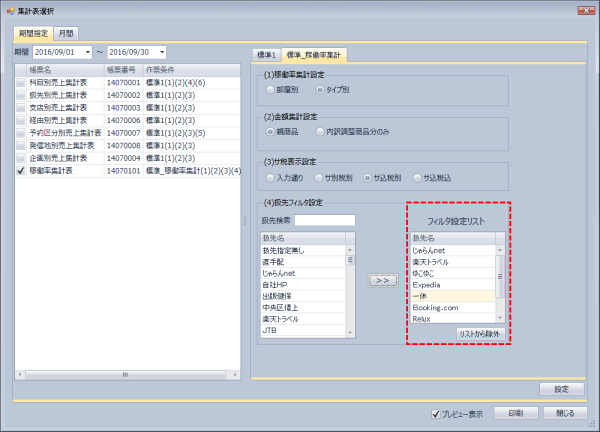Click the リストから除外 button
Viewport: 600px width, 432px height.
481,334
